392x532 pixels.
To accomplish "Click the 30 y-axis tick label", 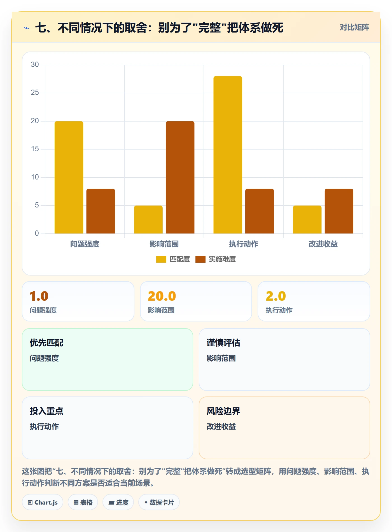I will point(35,65).
